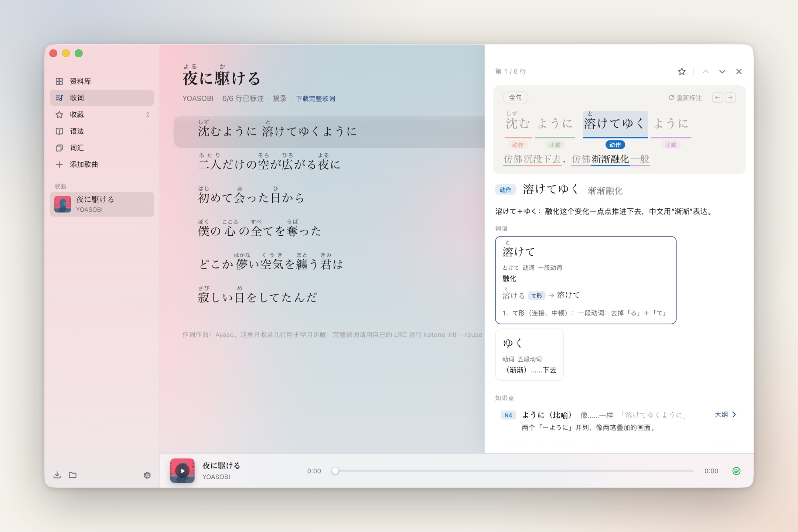Go to next line with down chevron
The width and height of the screenshot is (798, 532).
click(x=722, y=72)
